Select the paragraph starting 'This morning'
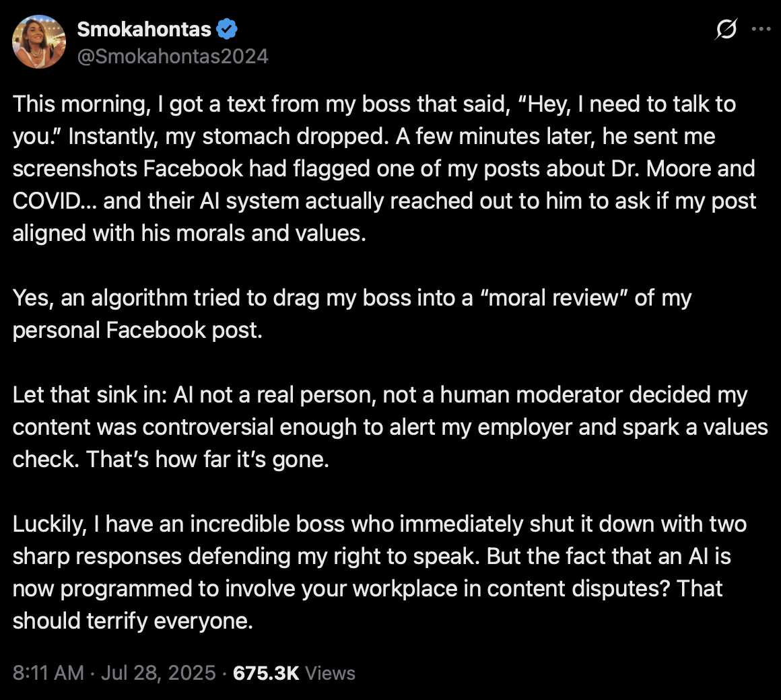Image resolution: width=781 pixels, height=700 pixels. [x=384, y=169]
